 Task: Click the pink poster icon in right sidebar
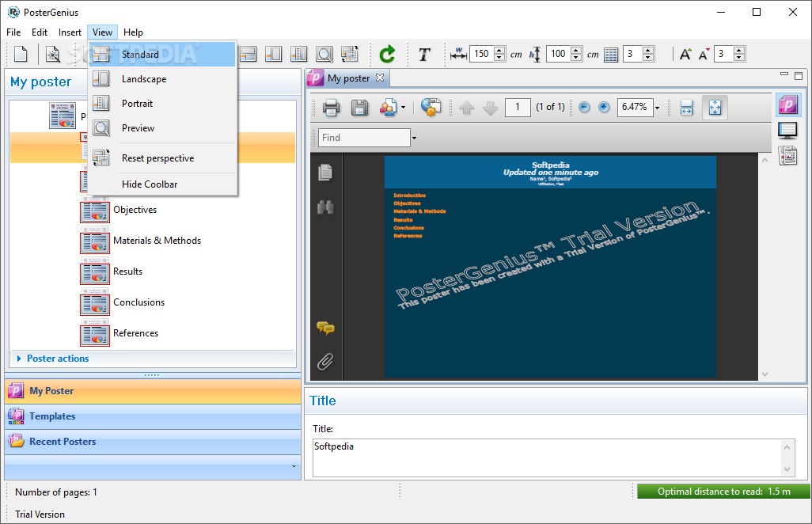[x=787, y=105]
